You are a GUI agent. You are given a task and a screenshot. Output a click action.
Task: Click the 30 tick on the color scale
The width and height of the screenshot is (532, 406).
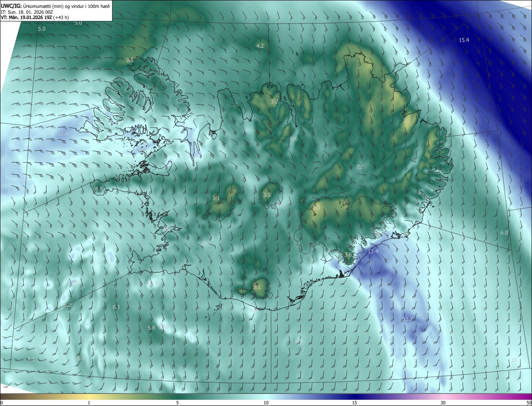443,403
